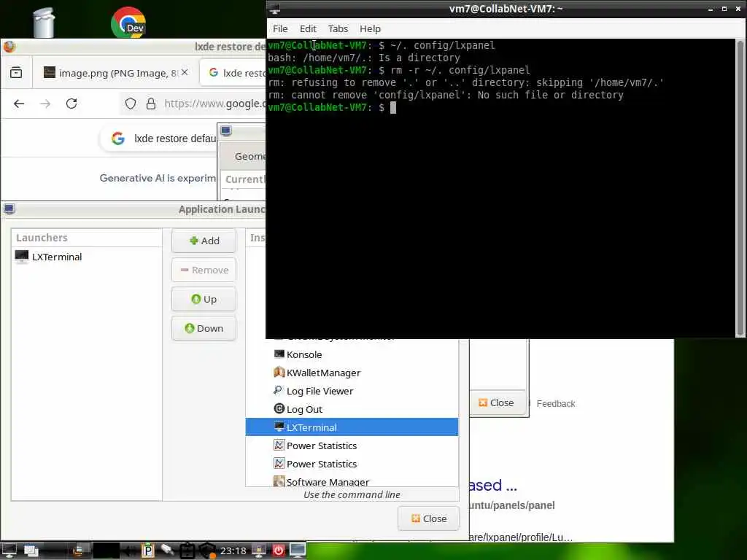Click the network plug tray icon

pyautogui.click(x=167, y=550)
